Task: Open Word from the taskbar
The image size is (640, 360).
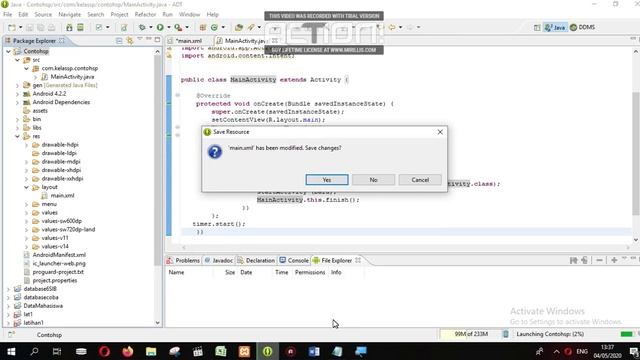Action: tap(314, 351)
